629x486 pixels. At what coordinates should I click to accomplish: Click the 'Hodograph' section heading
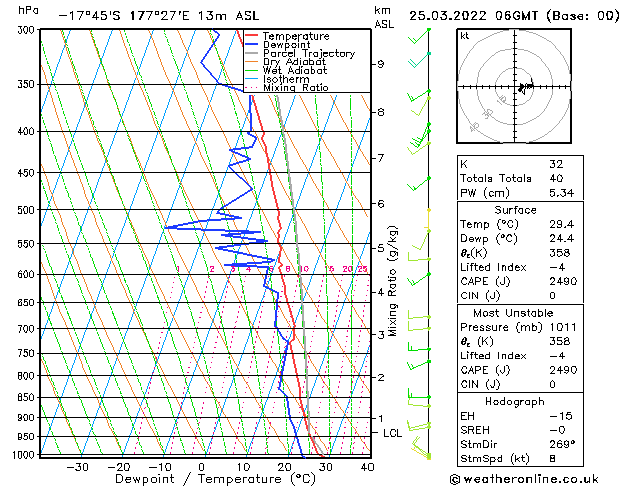515,402
